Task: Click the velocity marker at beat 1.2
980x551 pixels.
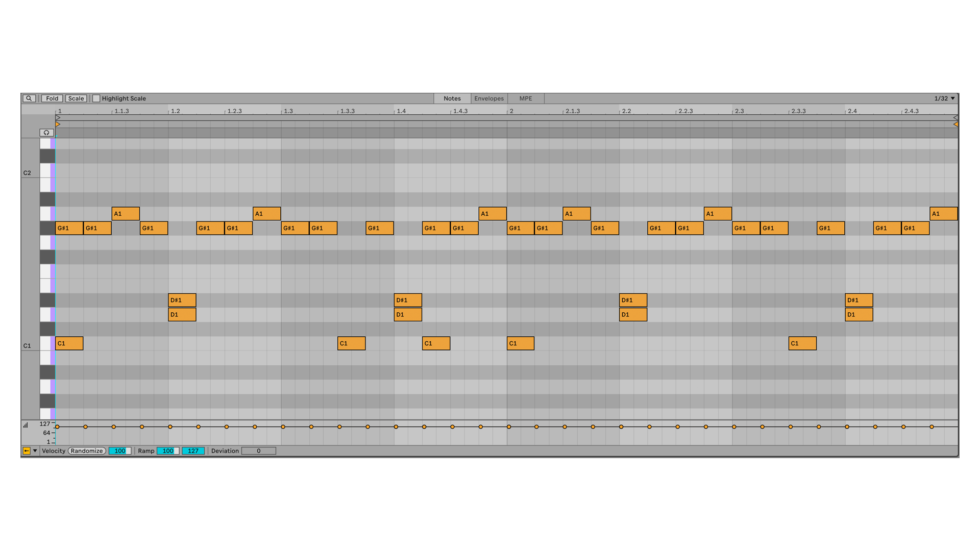Action: [x=170, y=427]
